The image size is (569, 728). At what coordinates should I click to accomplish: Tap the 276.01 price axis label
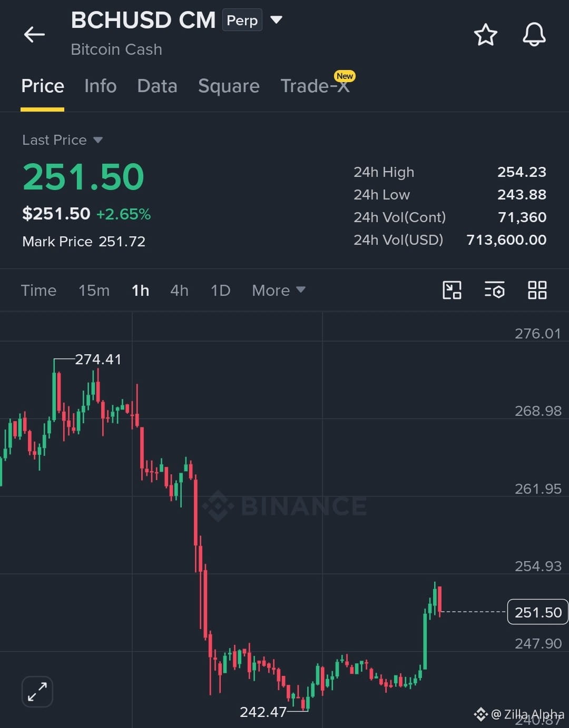[x=538, y=334]
